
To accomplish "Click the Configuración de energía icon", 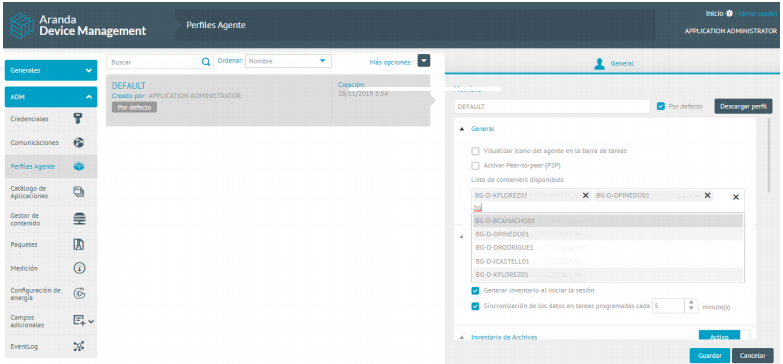I will (79, 294).
